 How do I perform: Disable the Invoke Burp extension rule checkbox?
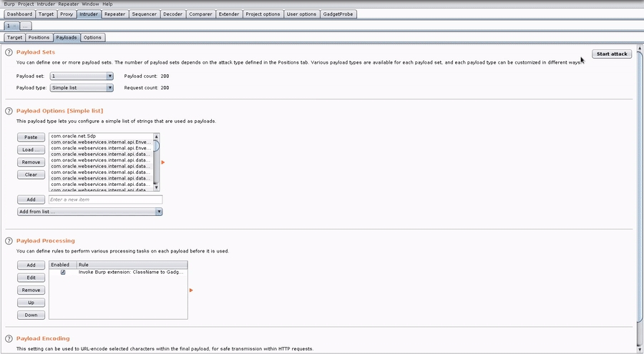(63, 272)
